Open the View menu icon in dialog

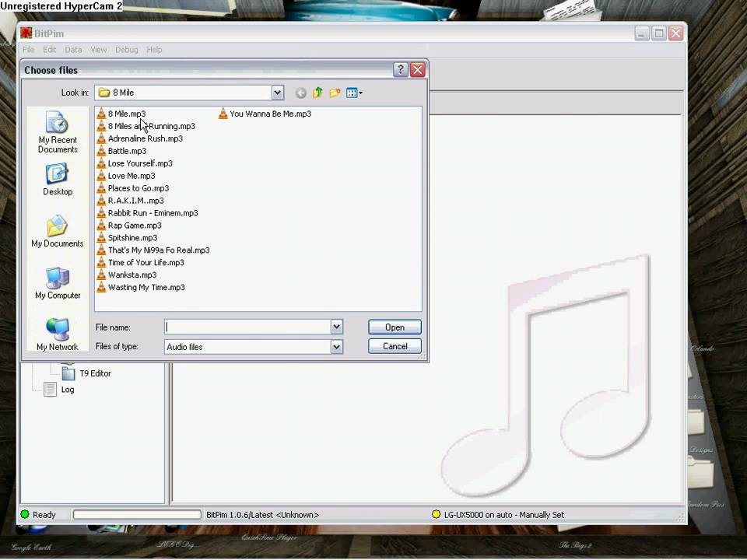click(354, 93)
